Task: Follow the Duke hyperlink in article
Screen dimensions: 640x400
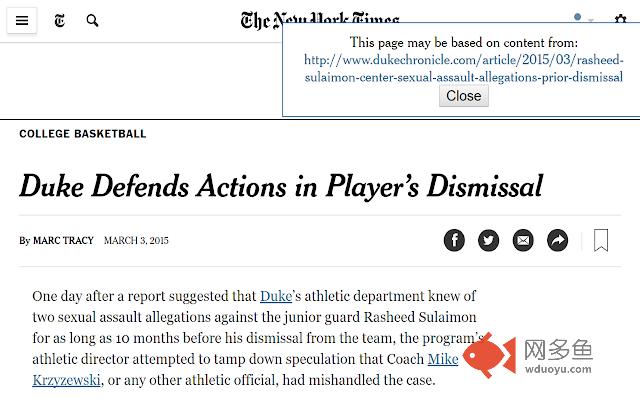Action: [276, 296]
